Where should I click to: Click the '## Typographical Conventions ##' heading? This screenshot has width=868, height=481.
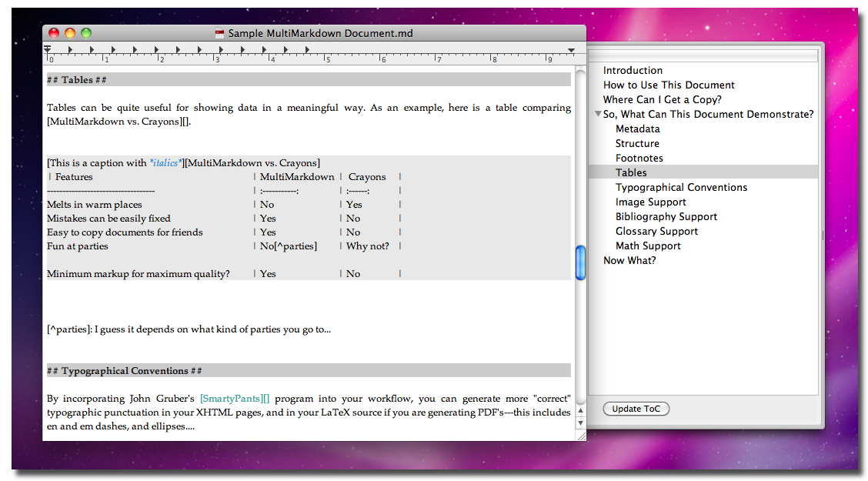tap(309, 371)
